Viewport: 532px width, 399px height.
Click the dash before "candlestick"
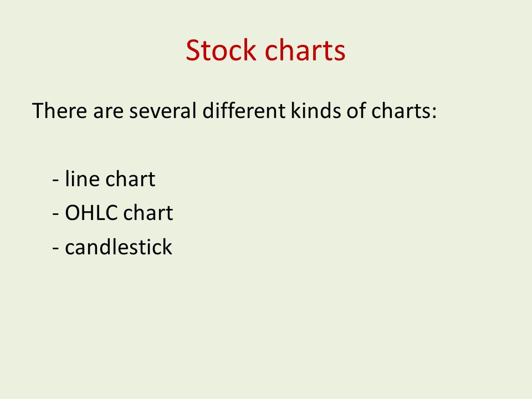[x=55, y=249]
